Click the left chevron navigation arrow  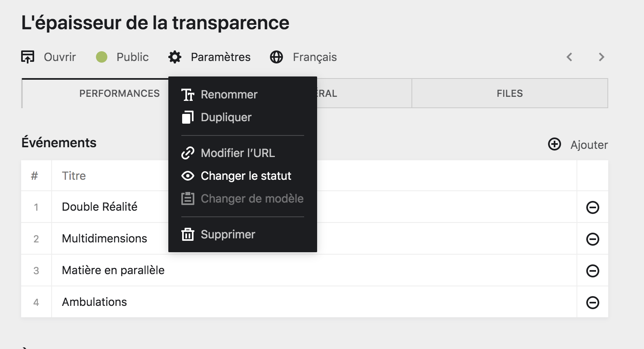570,57
